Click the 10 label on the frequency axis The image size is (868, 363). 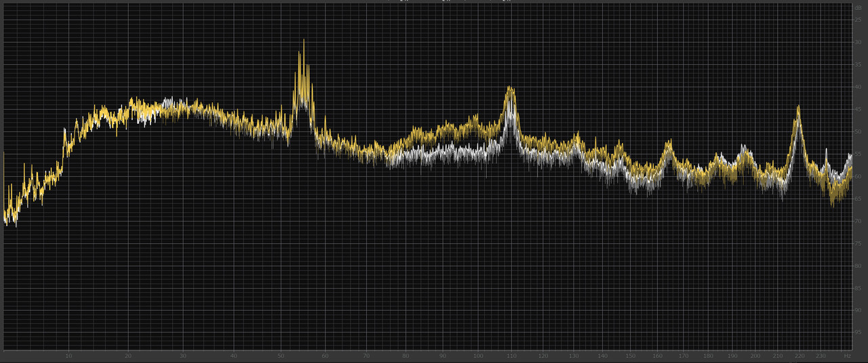tap(68, 356)
